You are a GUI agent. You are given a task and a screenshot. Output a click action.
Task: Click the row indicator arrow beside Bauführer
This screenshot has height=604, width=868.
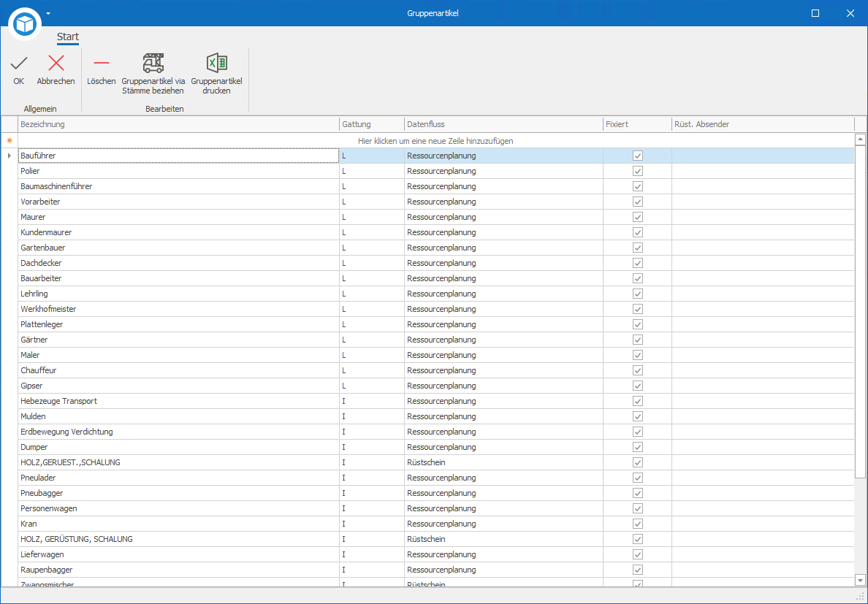pyautogui.click(x=9, y=156)
